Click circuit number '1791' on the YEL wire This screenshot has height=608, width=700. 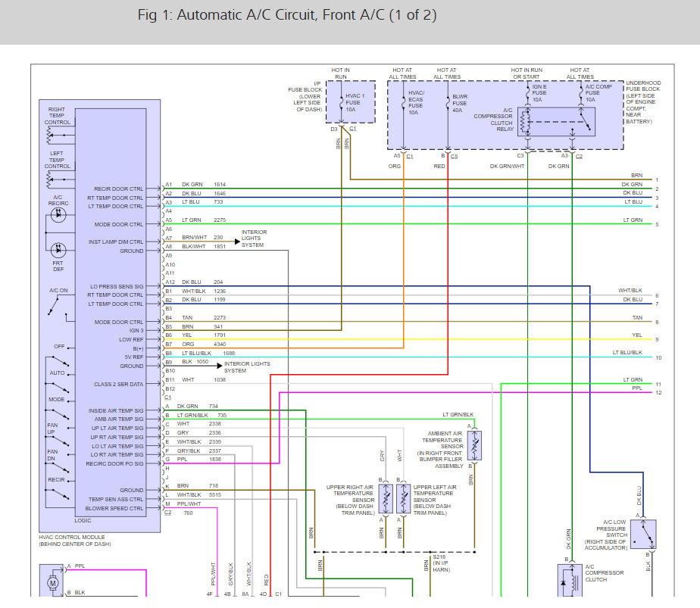[x=220, y=335]
